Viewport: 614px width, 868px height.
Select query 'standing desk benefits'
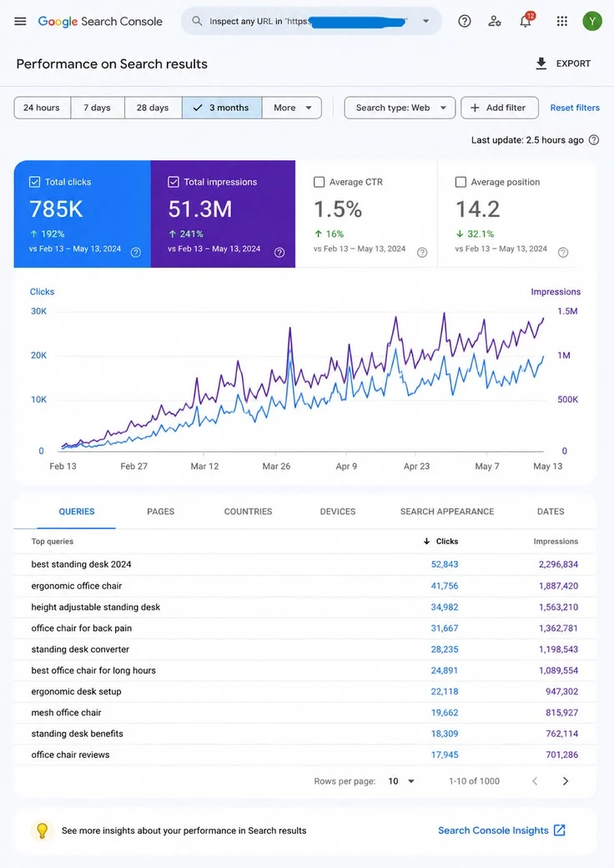(77, 734)
